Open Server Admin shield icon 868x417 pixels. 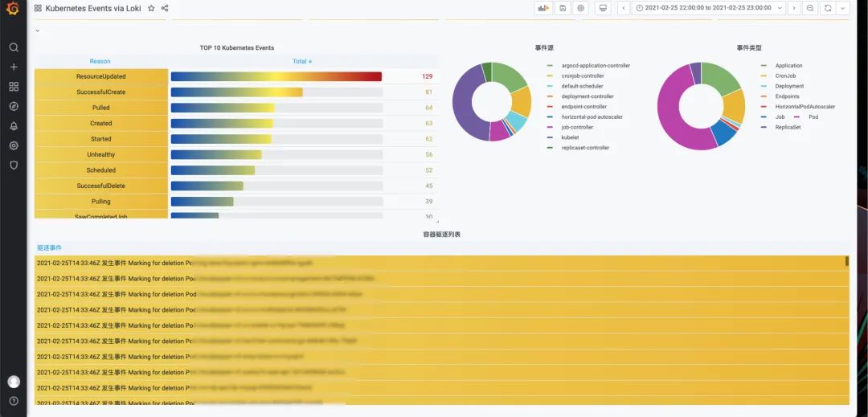[x=14, y=165]
